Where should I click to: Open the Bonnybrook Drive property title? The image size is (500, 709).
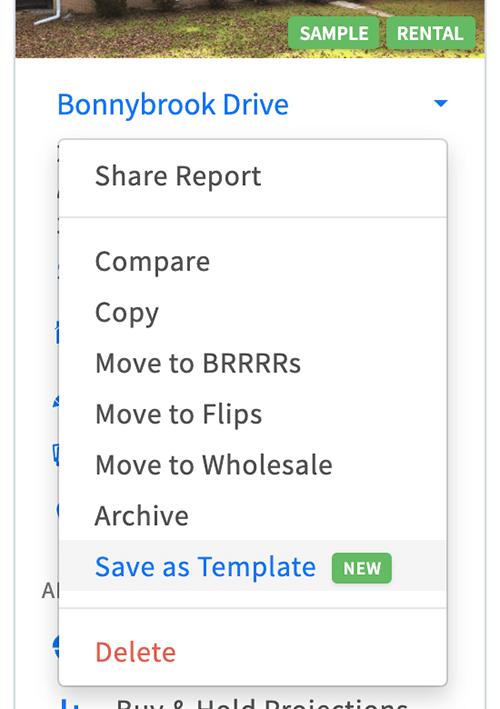173,104
